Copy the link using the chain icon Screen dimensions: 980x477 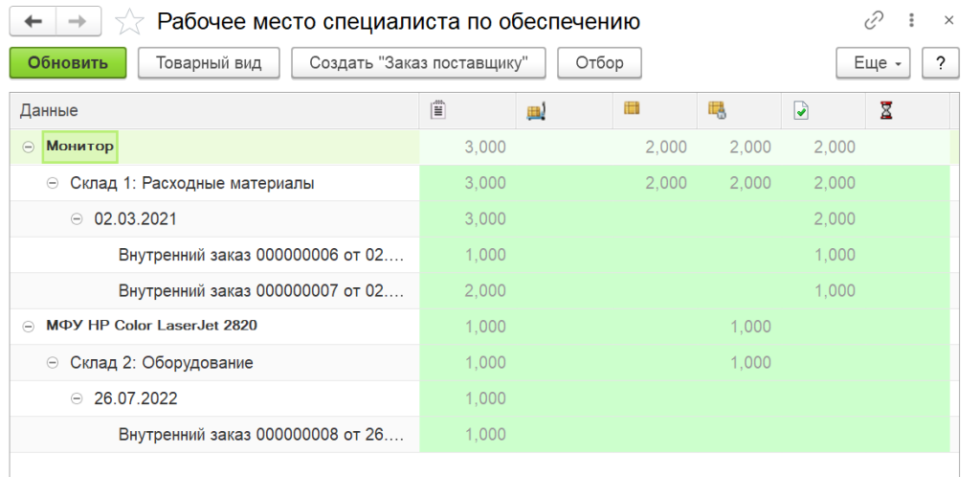pos(873,21)
